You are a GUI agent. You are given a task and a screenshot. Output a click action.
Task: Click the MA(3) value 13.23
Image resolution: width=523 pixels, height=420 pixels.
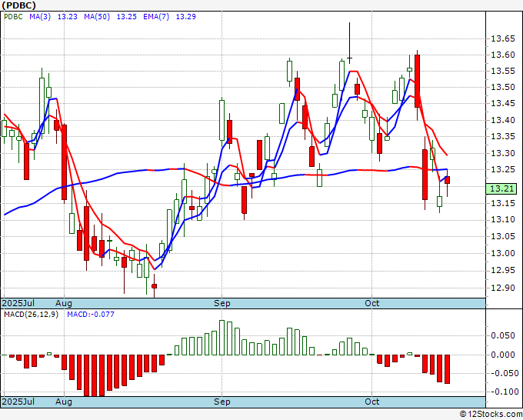tap(68, 17)
